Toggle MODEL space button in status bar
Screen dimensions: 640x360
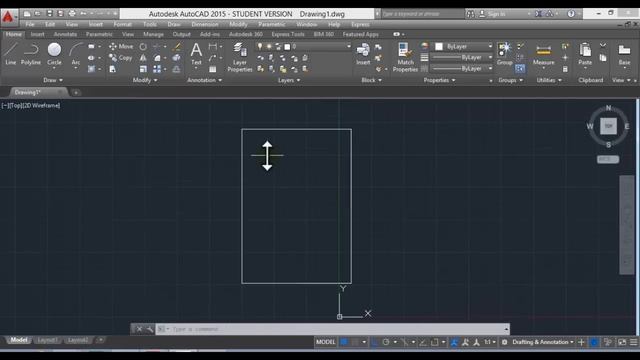[325, 342]
